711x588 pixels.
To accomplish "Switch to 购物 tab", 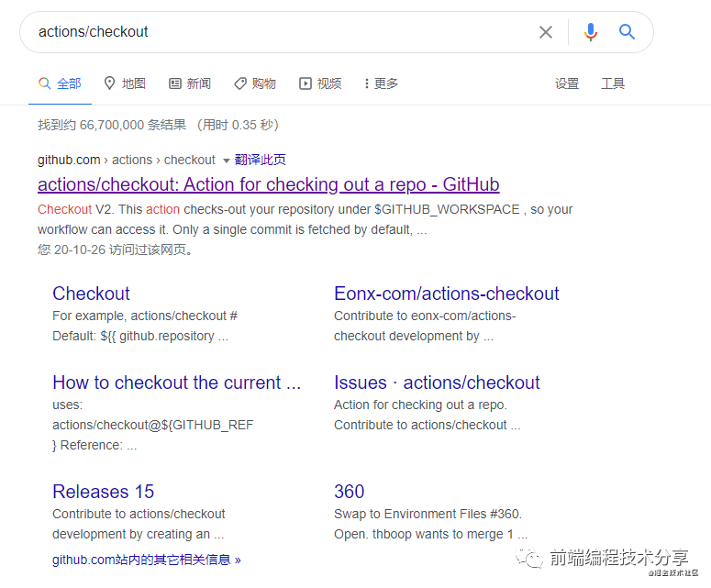I will tap(255, 83).
